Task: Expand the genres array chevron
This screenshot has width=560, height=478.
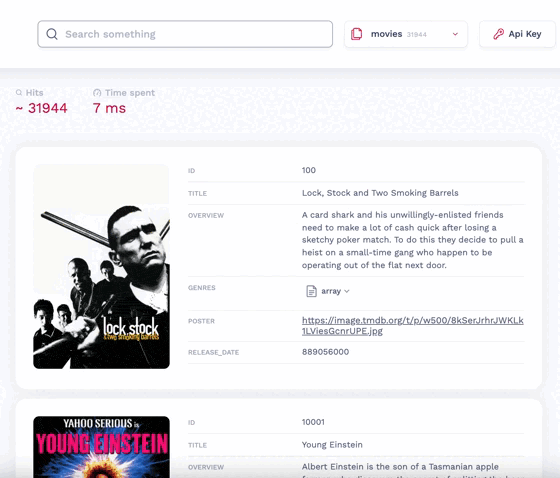Action: tap(346, 291)
